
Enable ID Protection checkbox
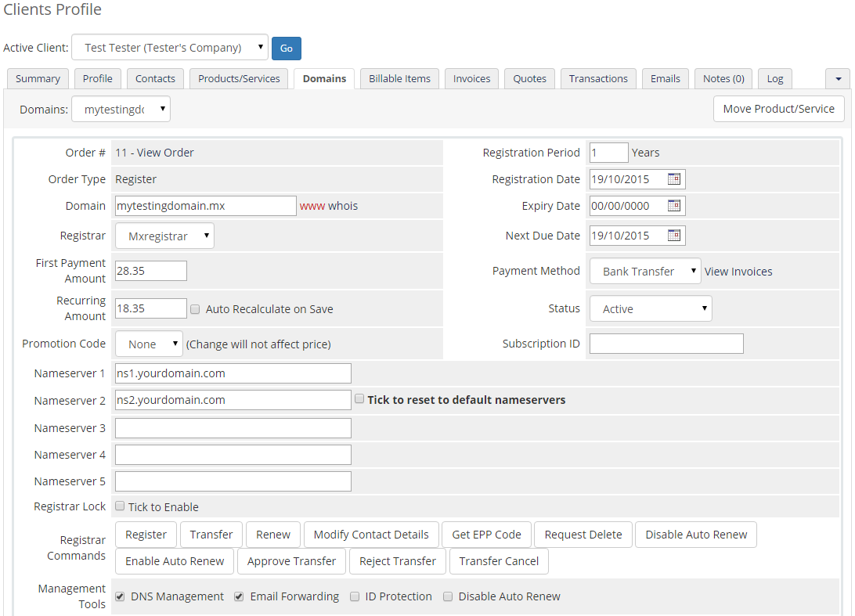pyautogui.click(x=355, y=596)
